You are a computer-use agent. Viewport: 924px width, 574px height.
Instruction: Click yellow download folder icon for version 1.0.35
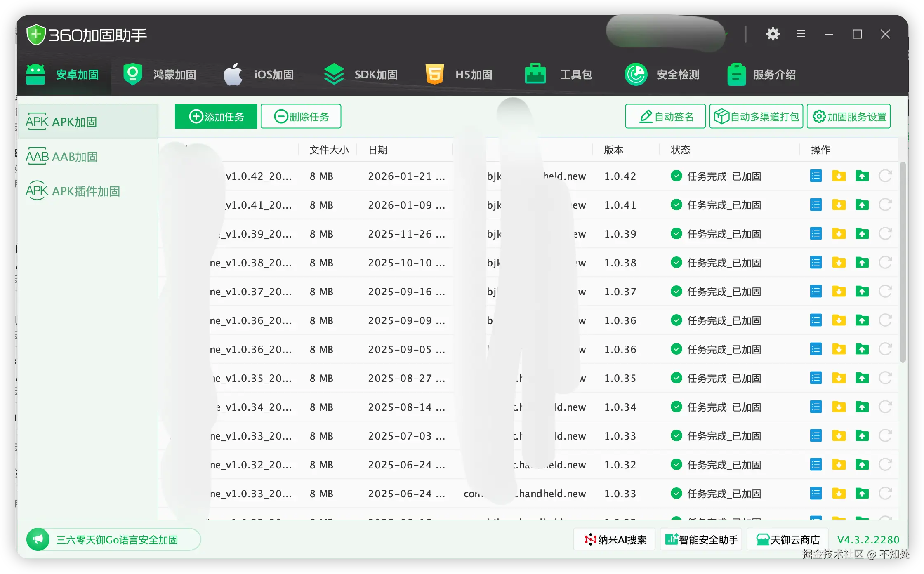coord(839,378)
